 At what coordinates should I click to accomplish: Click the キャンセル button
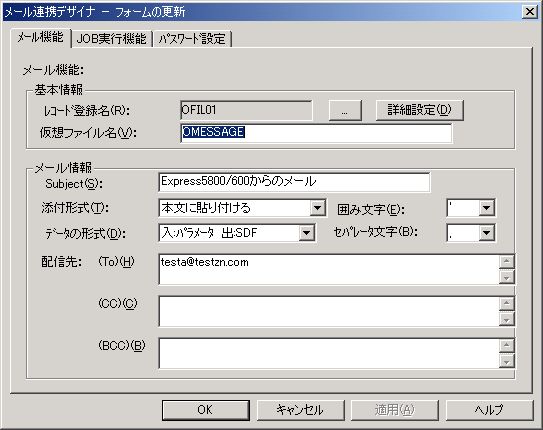(300, 410)
